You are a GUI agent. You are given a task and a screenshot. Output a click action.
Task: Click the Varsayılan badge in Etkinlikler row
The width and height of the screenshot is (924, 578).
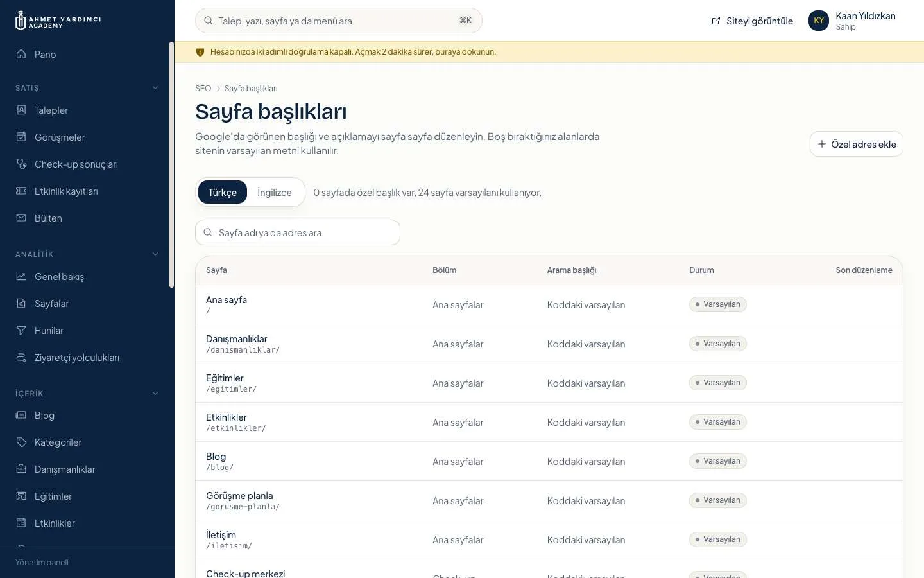(718, 422)
